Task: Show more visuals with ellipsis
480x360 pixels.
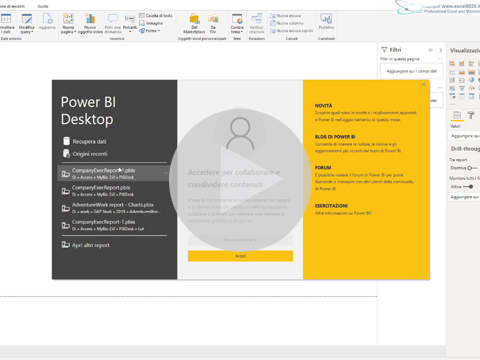Action: click(x=452, y=104)
